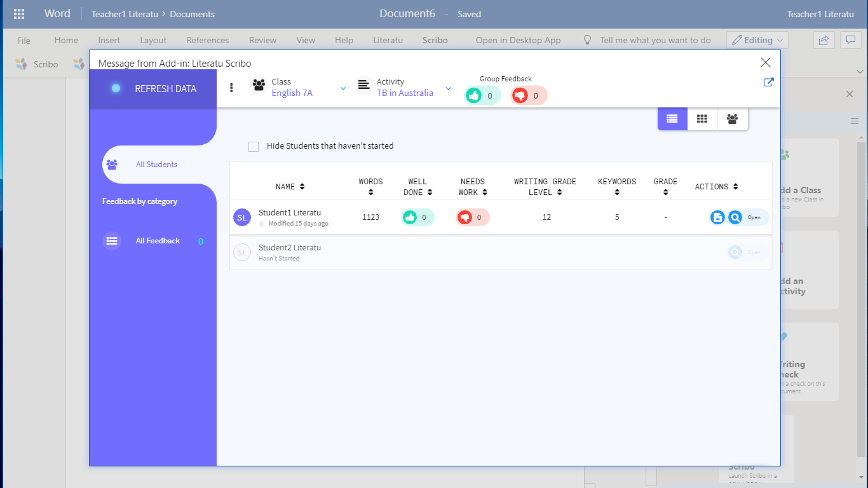The image size is (868, 488).
Task: Click the All Feedback list icon
Action: click(x=112, y=241)
